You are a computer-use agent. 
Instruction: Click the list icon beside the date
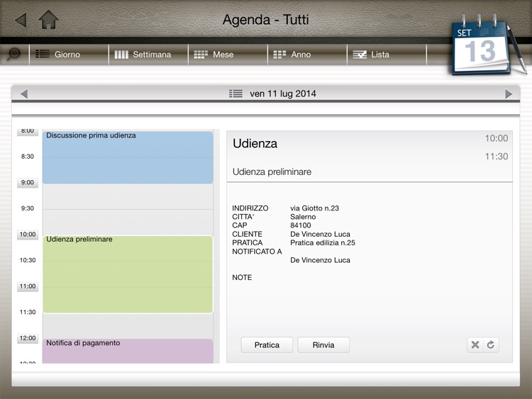click(x=235, y=94)
